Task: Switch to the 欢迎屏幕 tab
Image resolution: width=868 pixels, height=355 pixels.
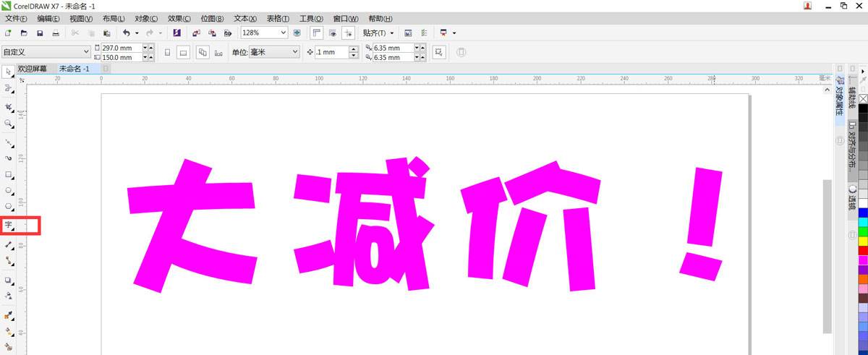Action: coord(33,69)
